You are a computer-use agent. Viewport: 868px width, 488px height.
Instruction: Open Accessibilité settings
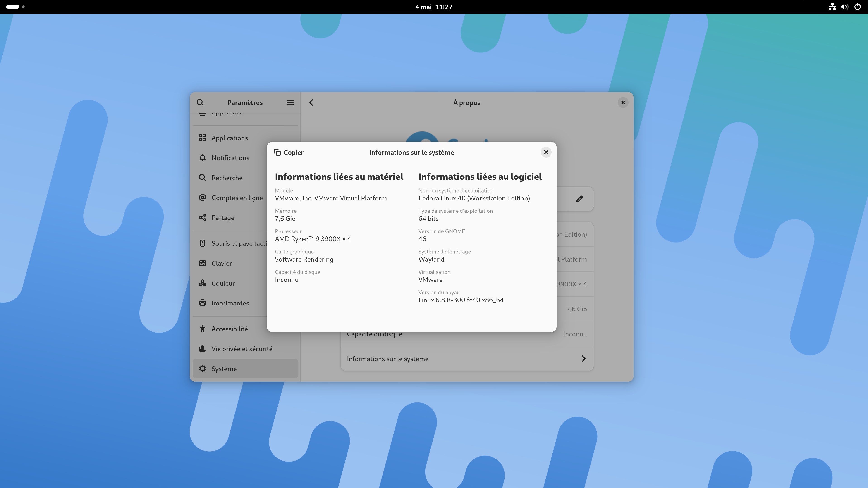(230, 329)
